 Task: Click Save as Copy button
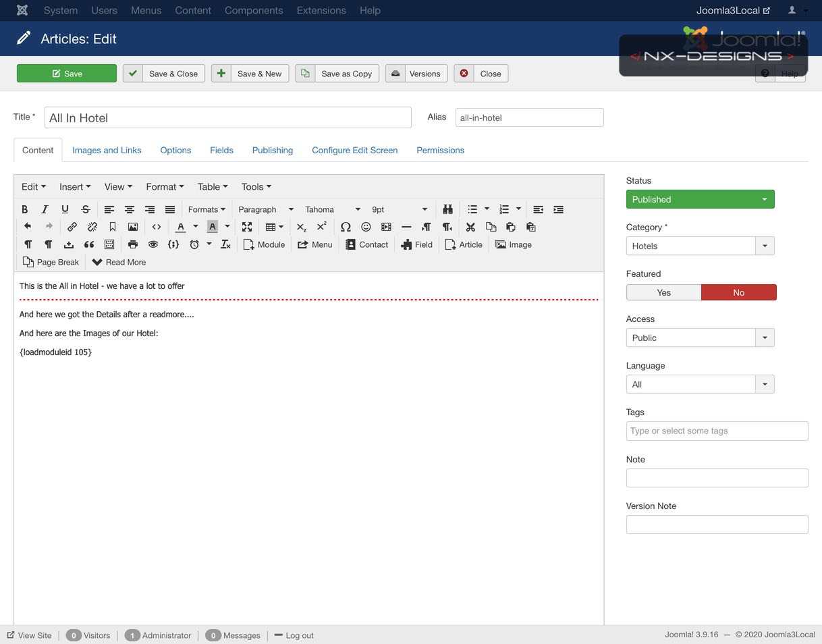coord(337,74)
